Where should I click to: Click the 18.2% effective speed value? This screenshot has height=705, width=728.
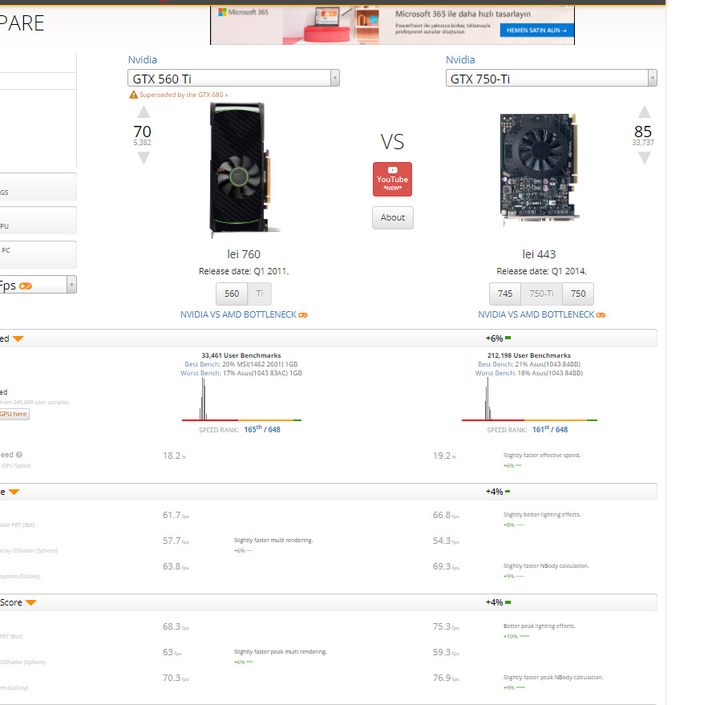174,456
